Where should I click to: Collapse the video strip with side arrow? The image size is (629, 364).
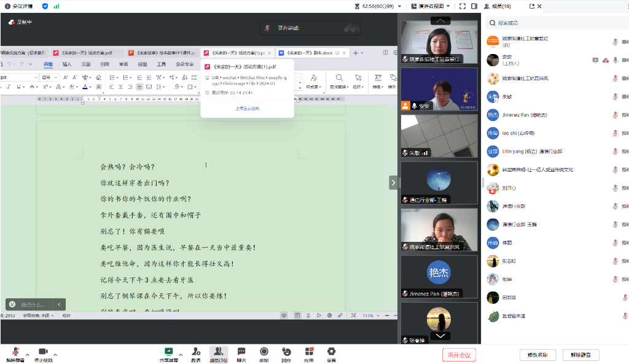tap(393, 182)
